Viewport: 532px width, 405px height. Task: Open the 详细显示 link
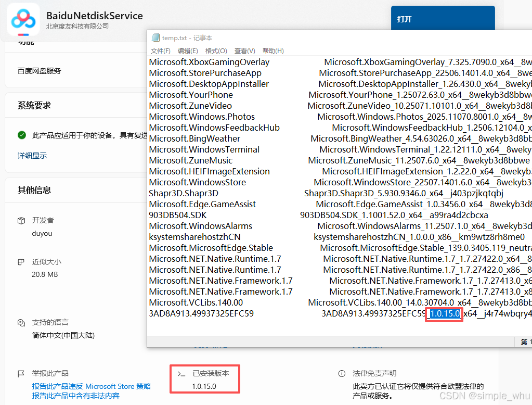point(32,156)
